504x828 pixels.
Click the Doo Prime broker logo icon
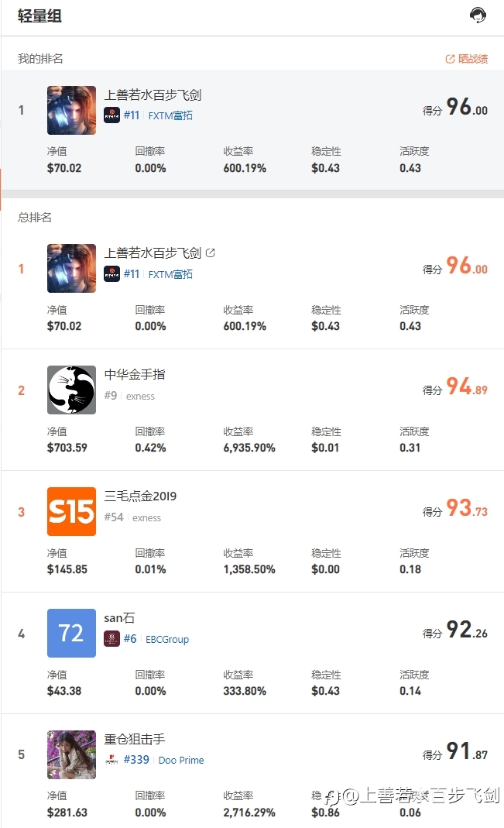pyautogui.click(x=112, y=760)
